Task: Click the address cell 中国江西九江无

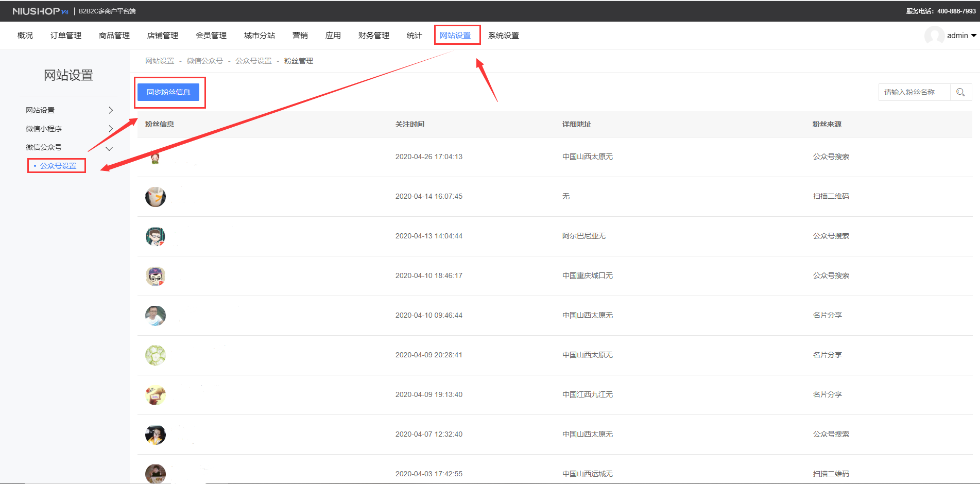Action: (588, 394)
